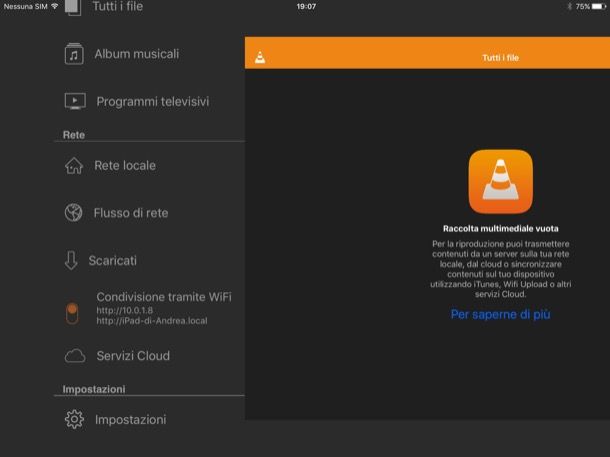Tap the 19:07 clock in status bar
Viewport: 610px width, 457px height.
306,6
